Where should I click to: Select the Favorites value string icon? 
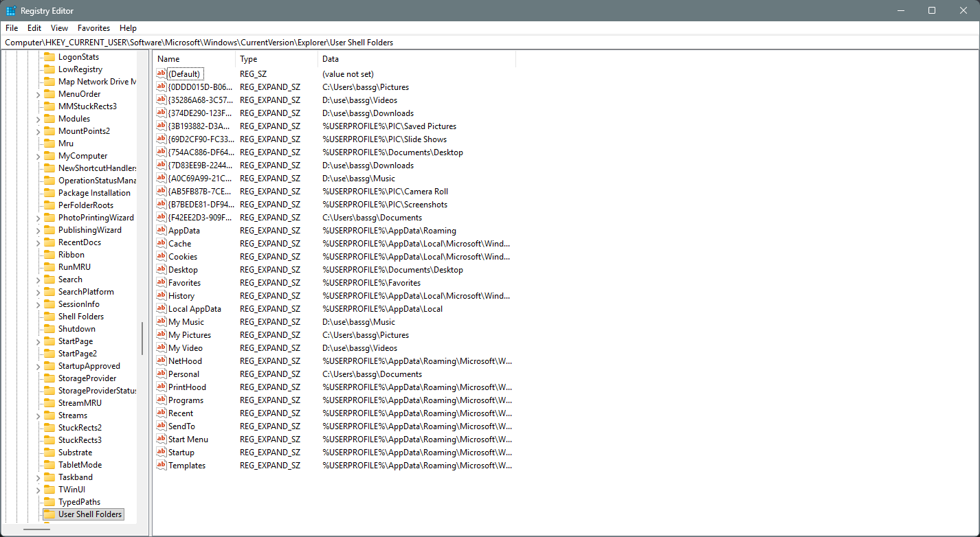click(x=162, y=283)
